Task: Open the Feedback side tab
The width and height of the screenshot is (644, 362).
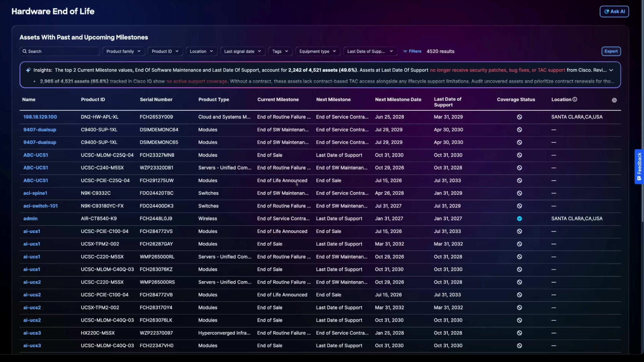Action: [639, 167]
